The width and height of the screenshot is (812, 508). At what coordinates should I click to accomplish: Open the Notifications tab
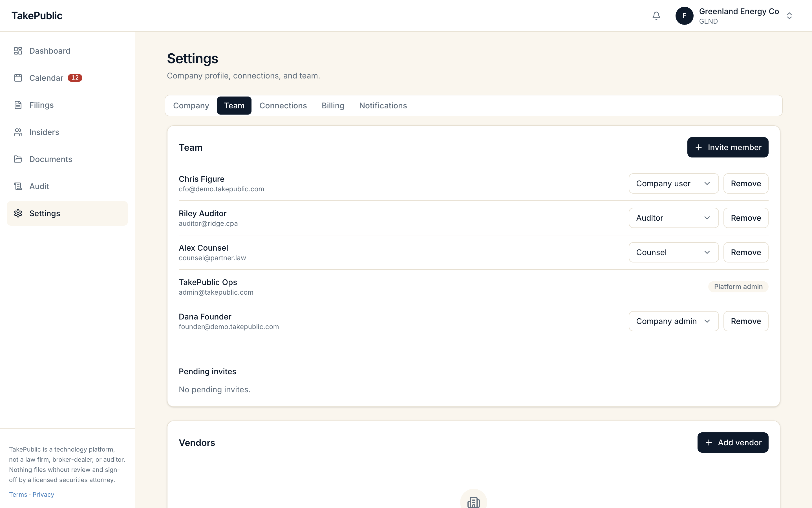(x=383, y=106)
